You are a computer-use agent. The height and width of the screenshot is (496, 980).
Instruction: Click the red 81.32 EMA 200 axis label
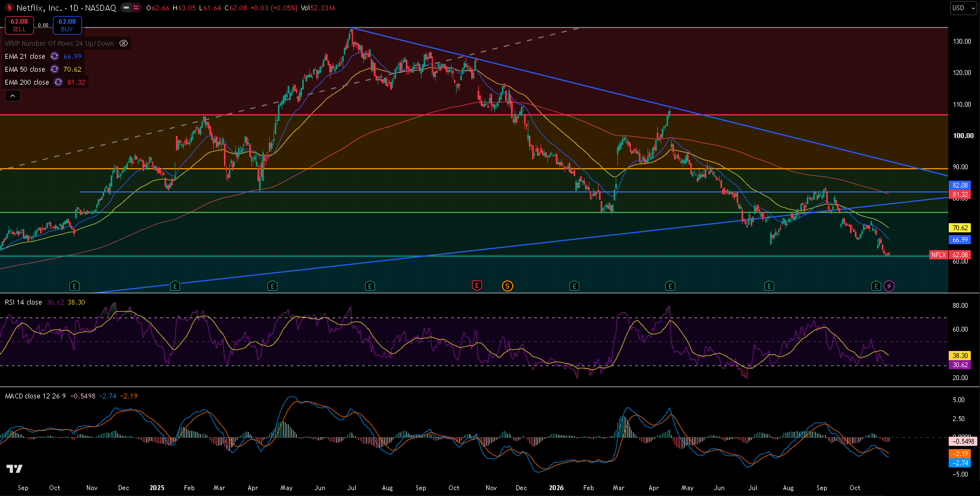pyautogui.click(x=960, y=194)
